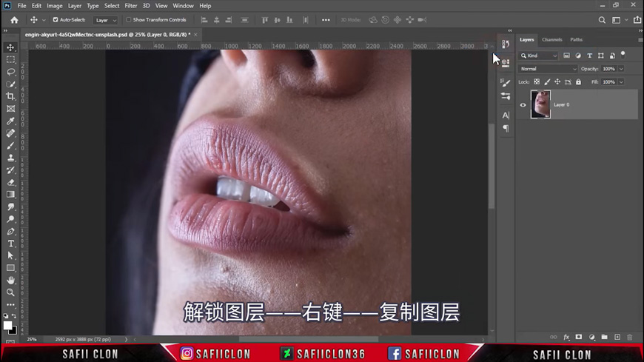Add a layer style with fx icon

pyautogui.click(x=566, y=337)
